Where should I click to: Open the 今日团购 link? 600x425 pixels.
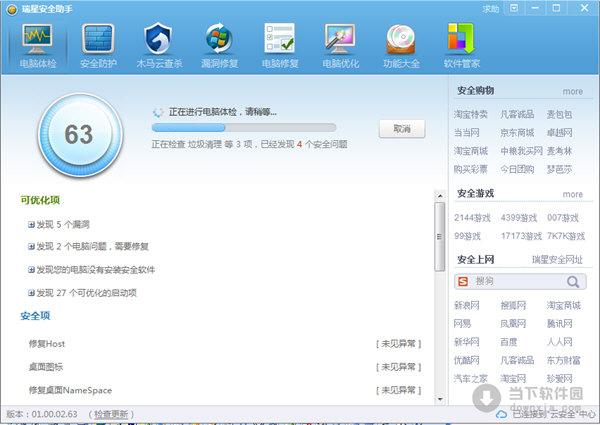[517, 169]
